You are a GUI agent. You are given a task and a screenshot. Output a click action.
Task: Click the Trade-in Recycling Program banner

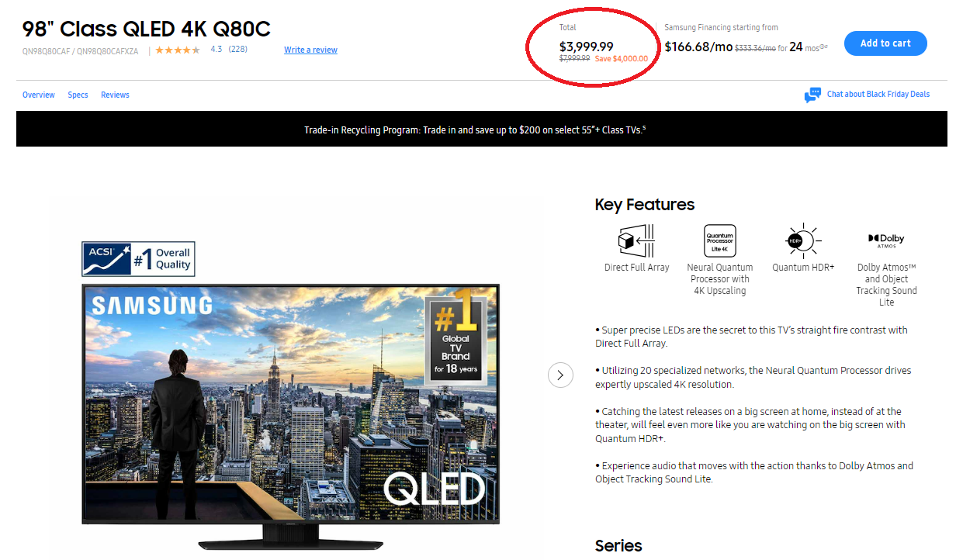pos(474,130)
